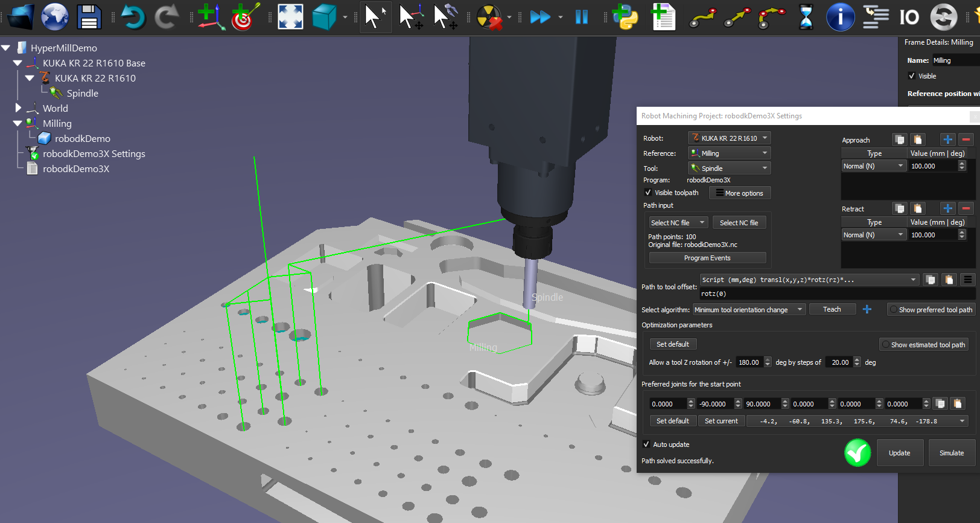This screenshot has height=523, width=980.
Task: Click the Fit all view icon
Action: 290,17
